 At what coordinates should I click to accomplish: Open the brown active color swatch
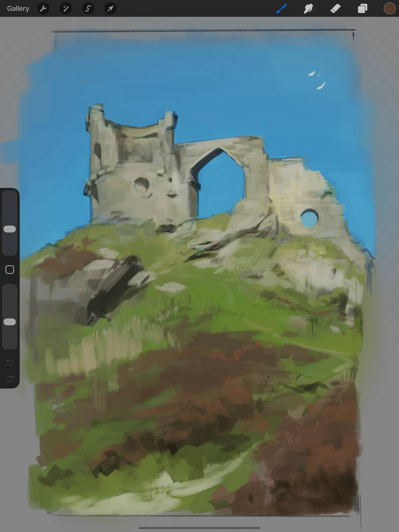(389, 8)
